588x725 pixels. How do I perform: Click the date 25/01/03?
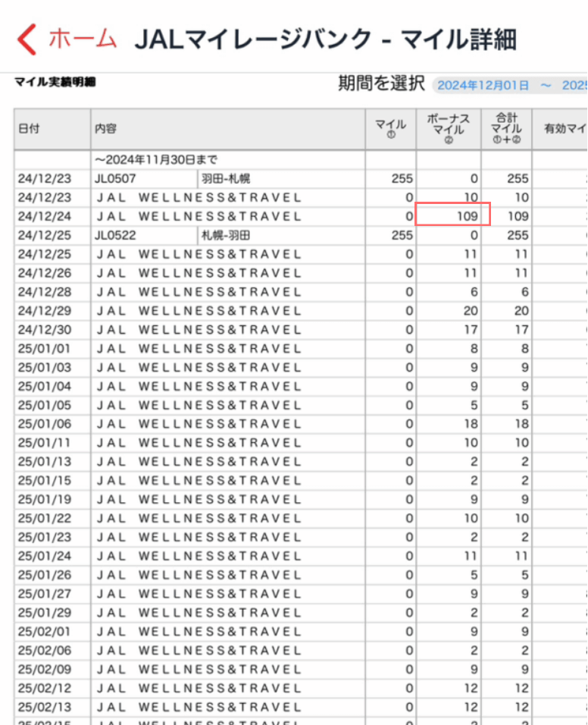(x=45, y=368)
